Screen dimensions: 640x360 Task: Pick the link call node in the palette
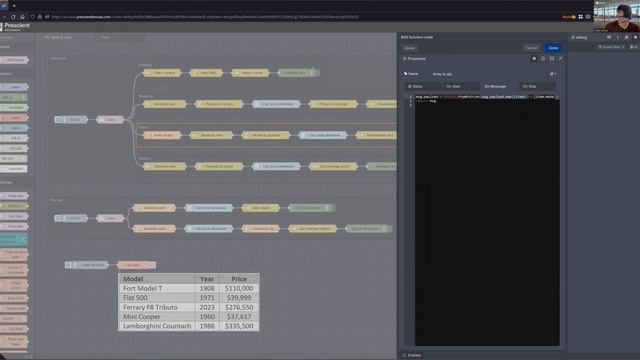coord(14,148)
